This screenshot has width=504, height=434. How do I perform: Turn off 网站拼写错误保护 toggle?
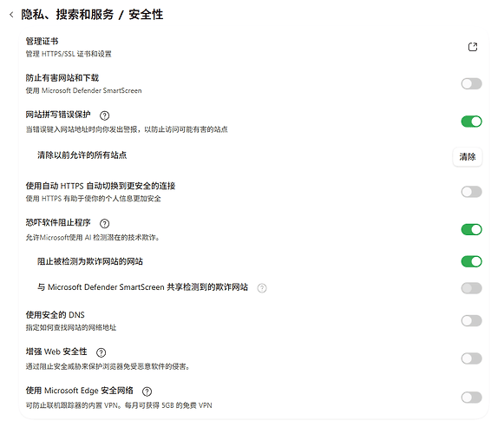coord(472,122)
